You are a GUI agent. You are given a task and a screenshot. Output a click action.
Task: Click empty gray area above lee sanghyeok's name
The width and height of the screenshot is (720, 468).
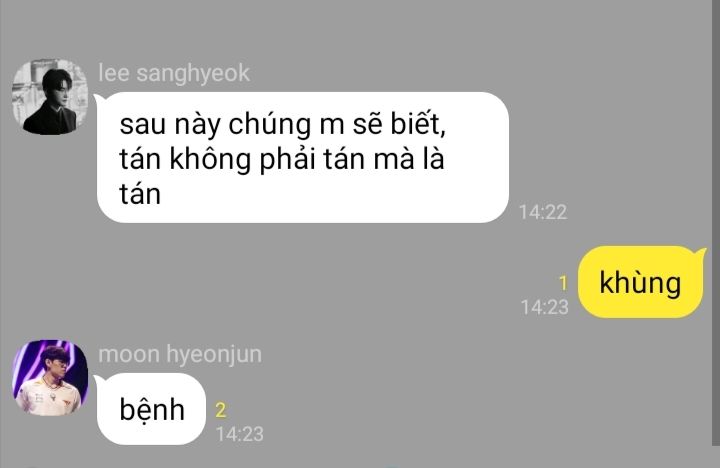click(321, 28)
